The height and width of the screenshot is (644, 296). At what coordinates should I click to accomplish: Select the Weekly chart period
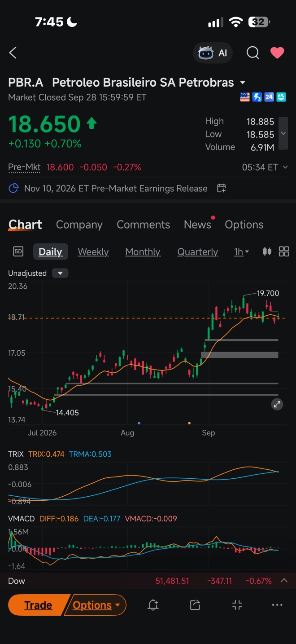click(93, 252)
